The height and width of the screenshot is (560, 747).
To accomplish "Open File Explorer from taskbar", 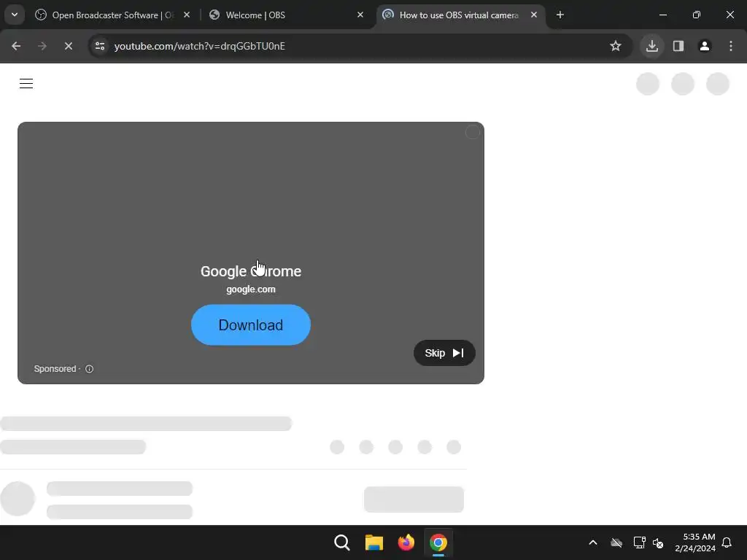I will click(x=374, y=542).
